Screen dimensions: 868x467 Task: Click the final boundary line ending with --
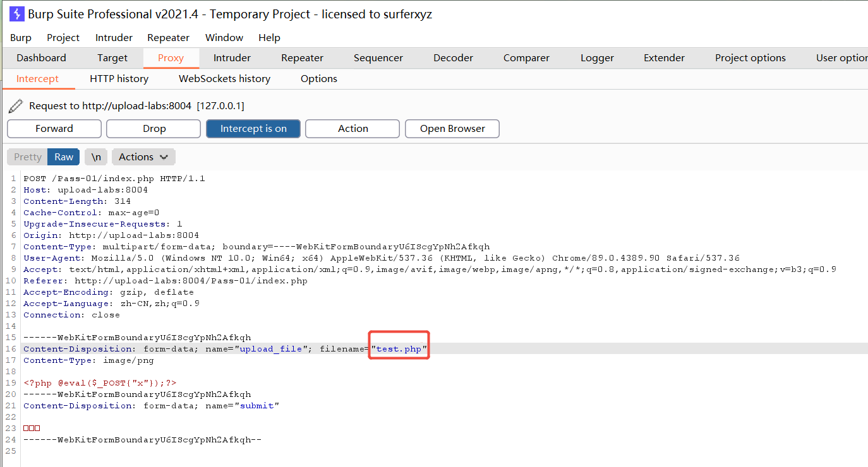click(x=142, y=440)
